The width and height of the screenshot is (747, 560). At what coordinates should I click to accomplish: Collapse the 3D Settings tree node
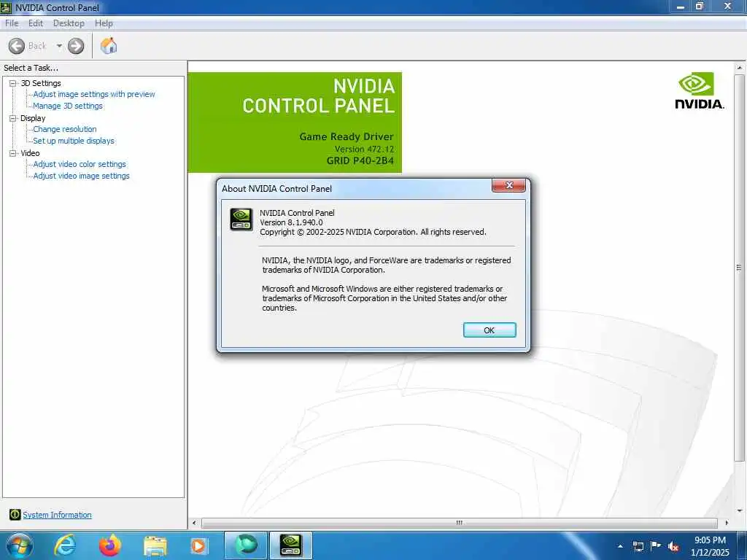pos(13,83)
